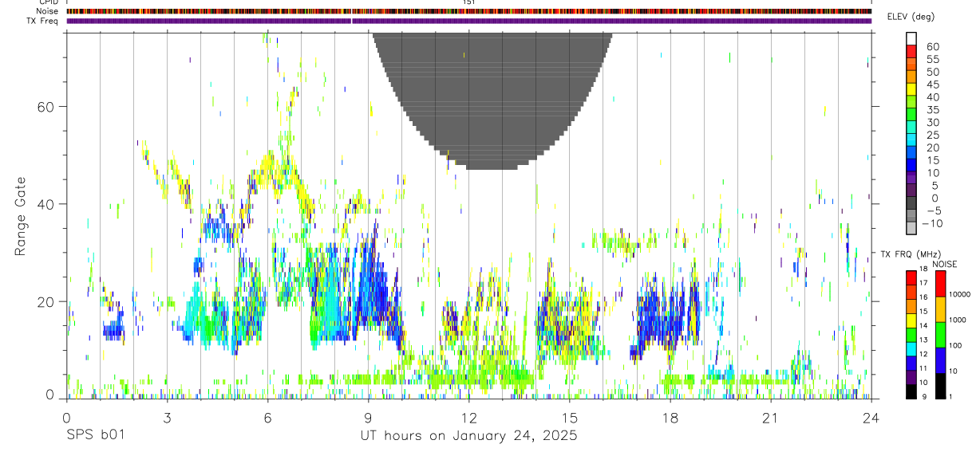Viewport: 980px width, 452px height.
Task: Click the 'Range Gate' y-axis label
Action: coord(21,215)
